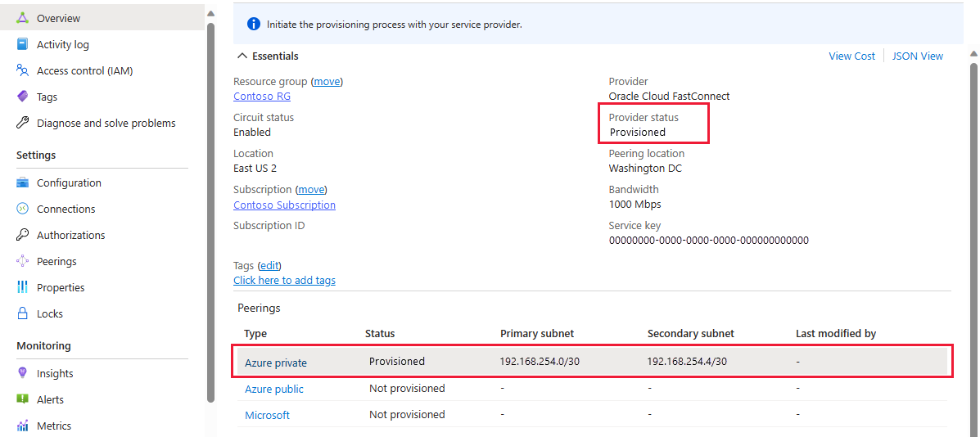Click the Locks padlock icon
Screen dimensions: 980x437
[22, 313]
